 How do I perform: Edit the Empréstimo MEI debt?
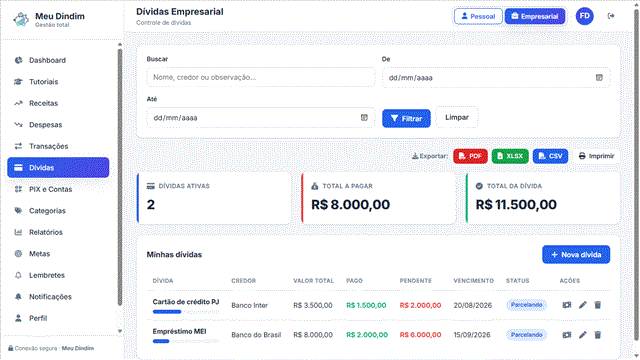[x=582, y=335]
